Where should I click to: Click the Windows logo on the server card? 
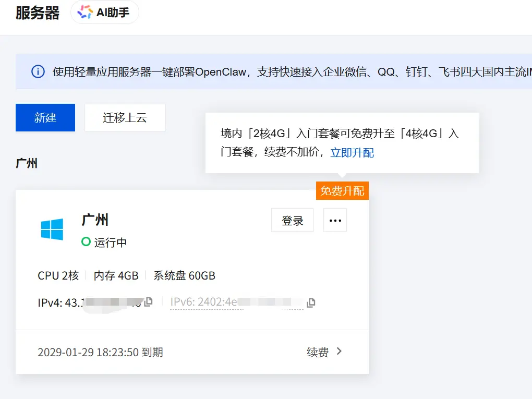(52, 229)
